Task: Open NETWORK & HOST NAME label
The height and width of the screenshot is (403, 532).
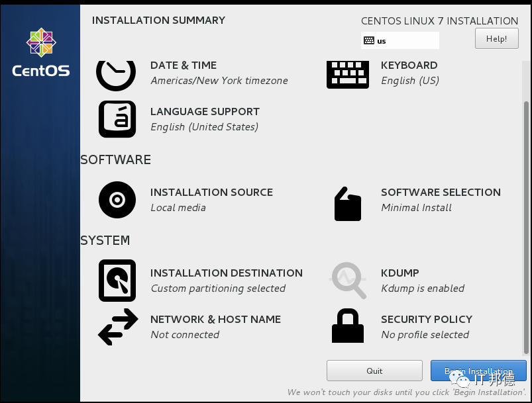Action: (216, 319)
